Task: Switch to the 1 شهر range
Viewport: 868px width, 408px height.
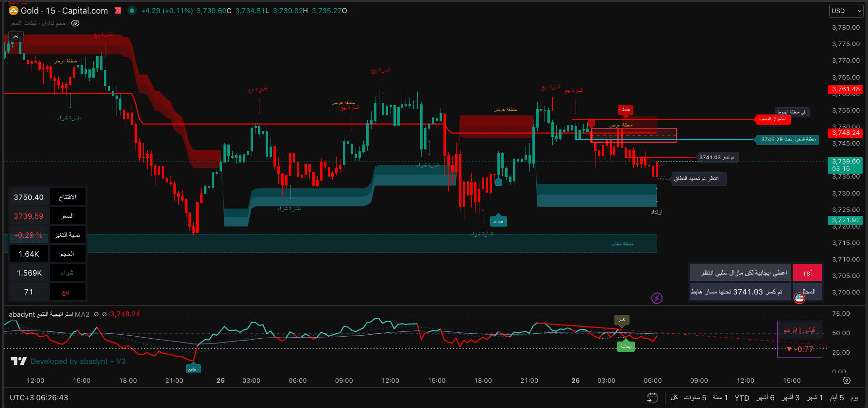Action: 815,398
